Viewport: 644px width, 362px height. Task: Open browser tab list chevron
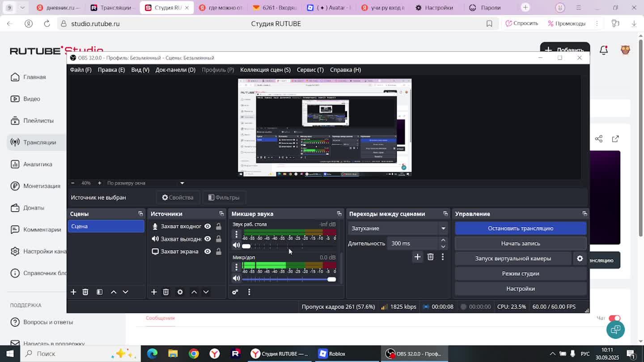(22, 8)
